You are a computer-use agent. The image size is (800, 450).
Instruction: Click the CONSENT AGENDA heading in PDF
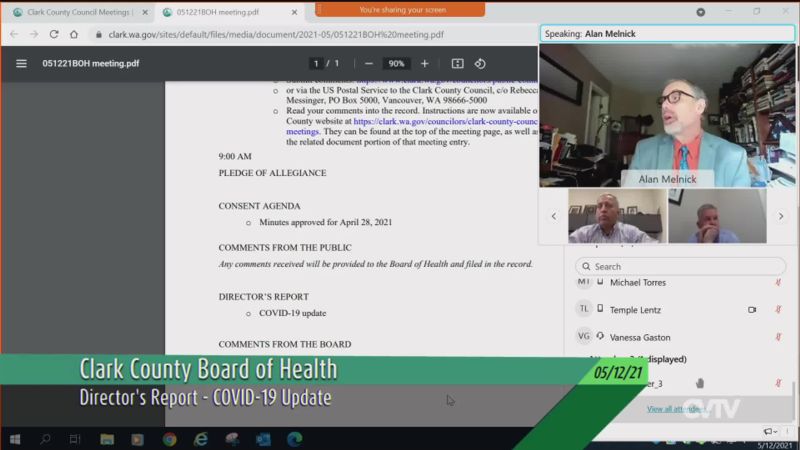(x=259, y=206)
